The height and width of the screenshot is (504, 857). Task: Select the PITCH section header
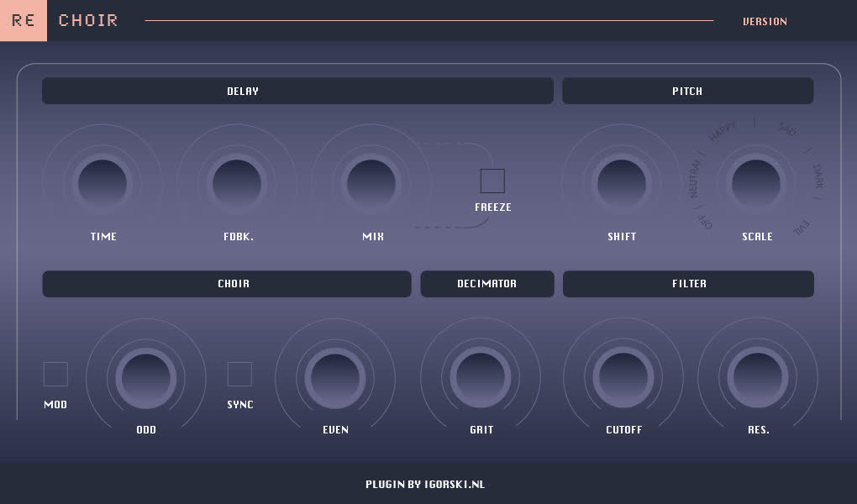[687, 91]
